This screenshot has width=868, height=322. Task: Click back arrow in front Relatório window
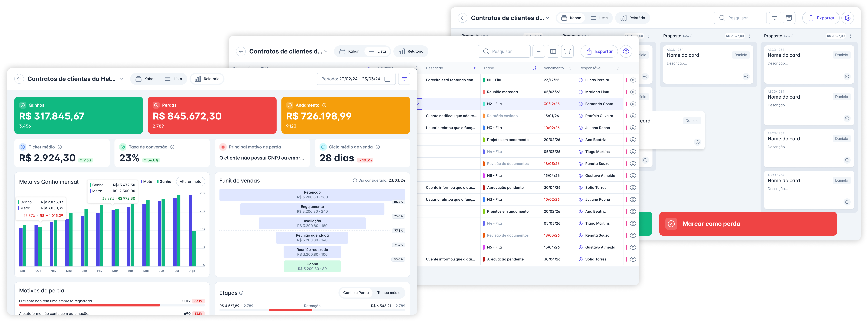point(19,79)
